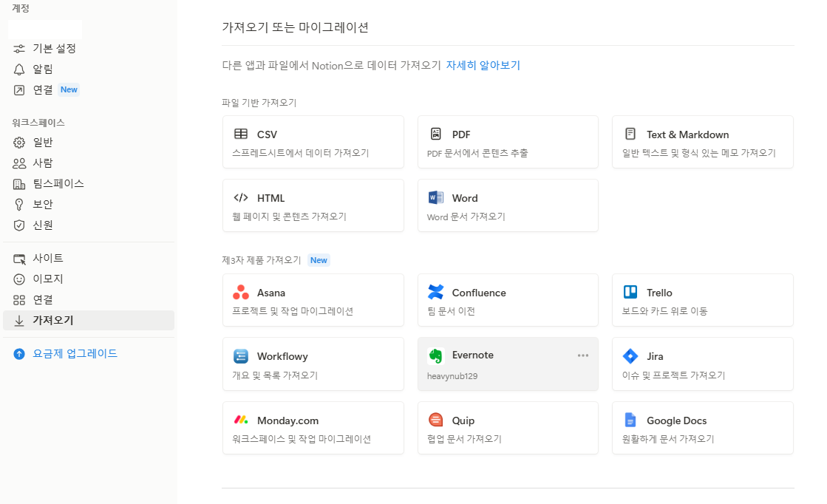
Task: Click New badge beside 제3자 제품 가져오기
Action: 319,260
